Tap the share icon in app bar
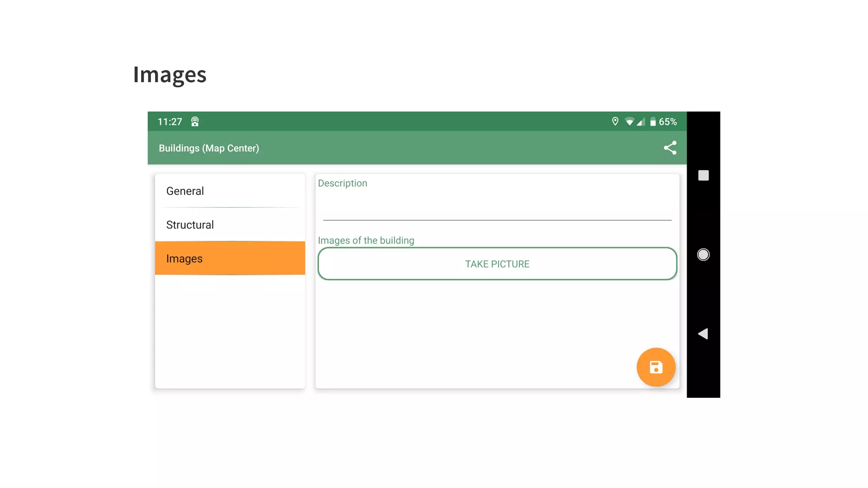Image resolution: width=868 pixels, height=488 pixels. [670, 148]
